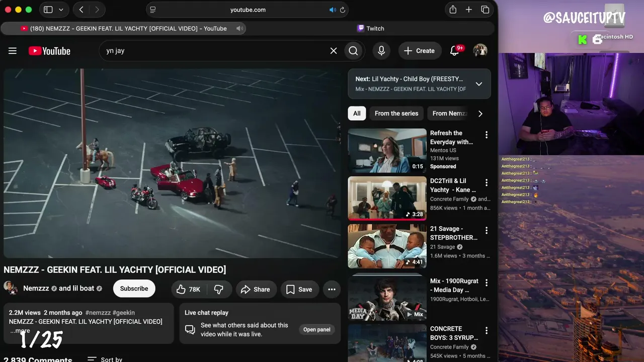This screenshot has height=362, width=644.
Task: Mute page audio from the address bar speaker
Action: [x=333, y=10]
